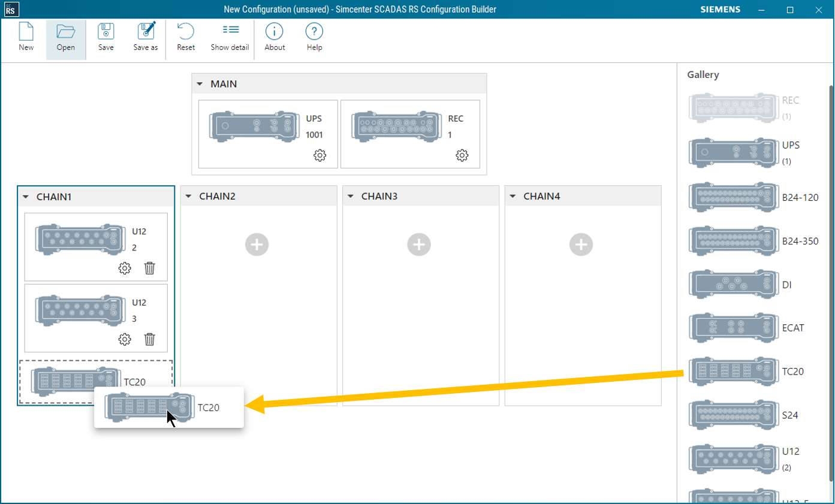Click the RS application icon in title bar
835x504 pixels.
11,9
